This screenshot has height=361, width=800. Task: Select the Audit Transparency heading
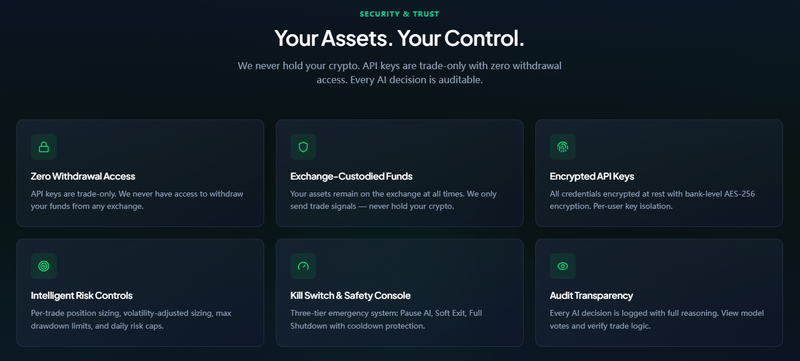(591, 296)
